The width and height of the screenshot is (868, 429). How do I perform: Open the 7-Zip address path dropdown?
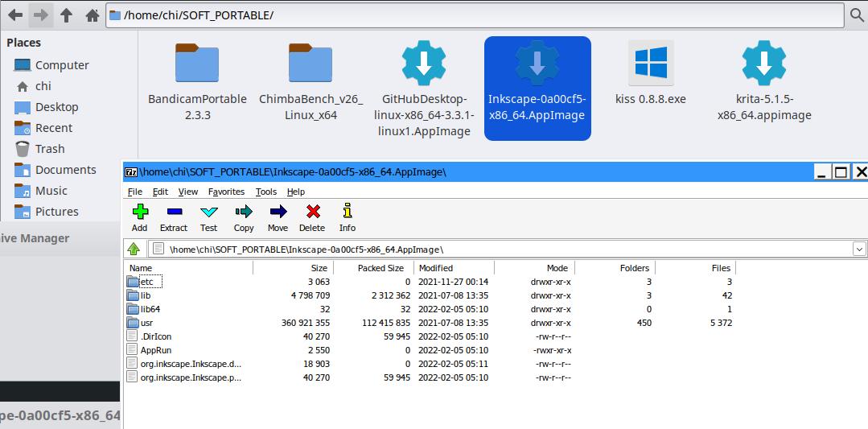click(x=859, y=249)
